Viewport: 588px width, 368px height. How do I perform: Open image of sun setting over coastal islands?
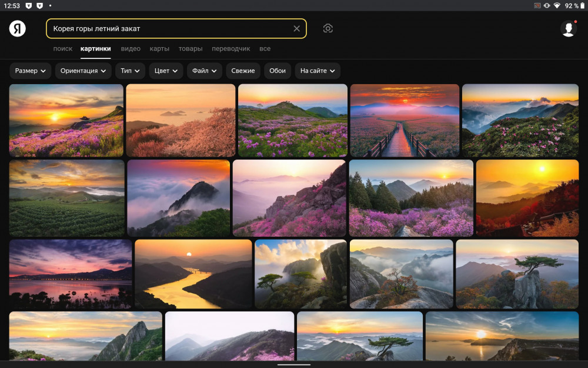pyautogui.click(x=502, y=336)
